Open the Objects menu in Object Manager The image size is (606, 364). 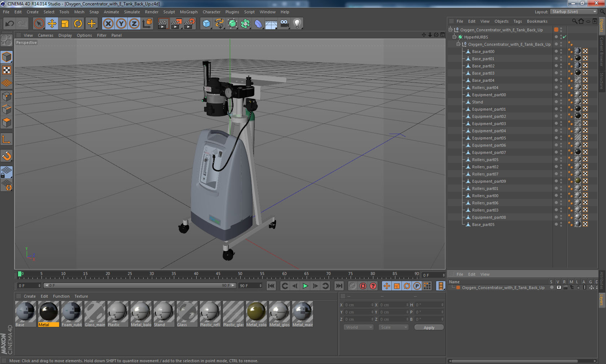501,21
